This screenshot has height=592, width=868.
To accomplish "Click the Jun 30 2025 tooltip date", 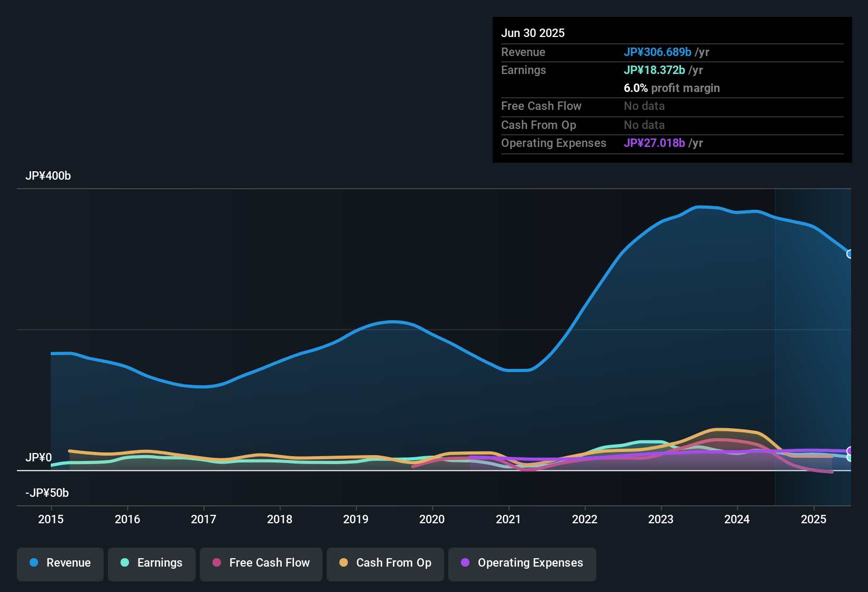I will [533, 33].
